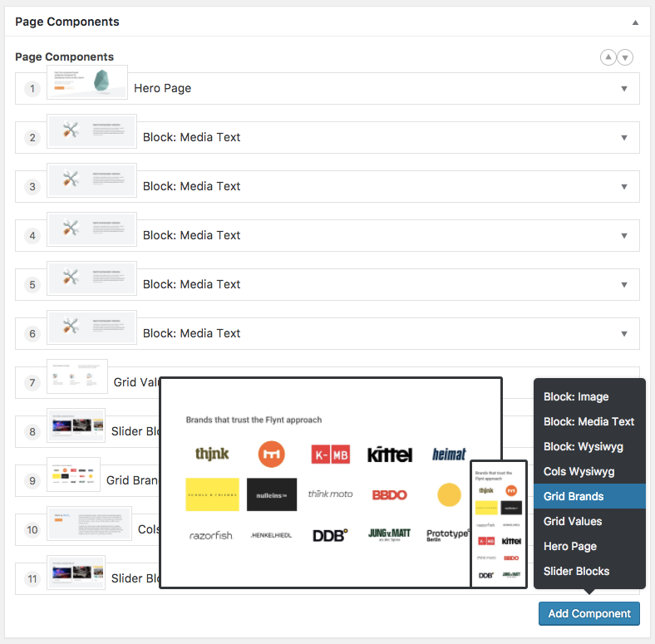The width and height of the screenshot is (655, 644).
Task: Click the Grid Values thumbnail in row 7
Action: [77, 376]
